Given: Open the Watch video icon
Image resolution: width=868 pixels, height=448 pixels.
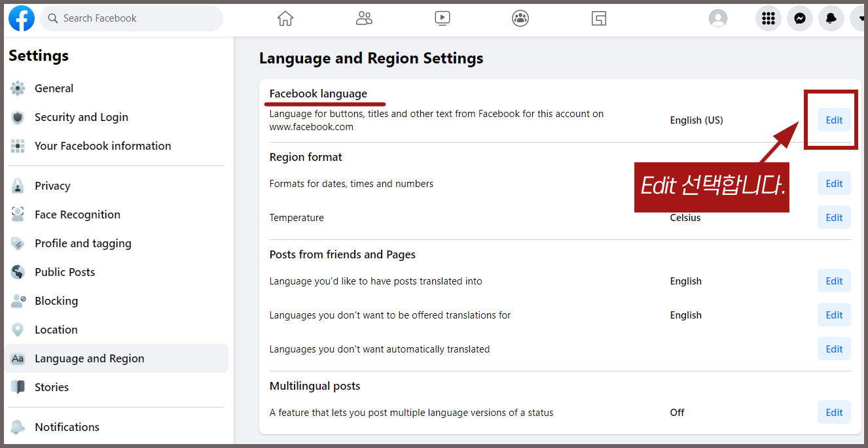Looking at the screenshot, I should click(443, 18).
